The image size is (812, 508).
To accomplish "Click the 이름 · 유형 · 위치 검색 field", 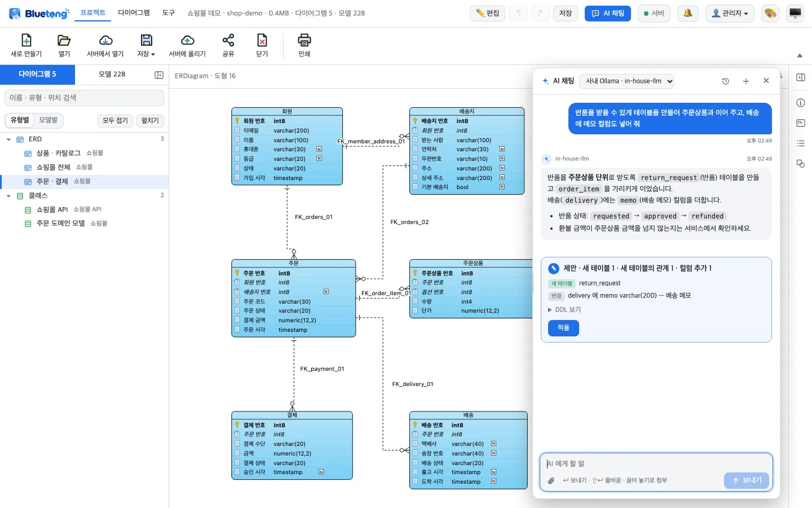I will point(84,98).
